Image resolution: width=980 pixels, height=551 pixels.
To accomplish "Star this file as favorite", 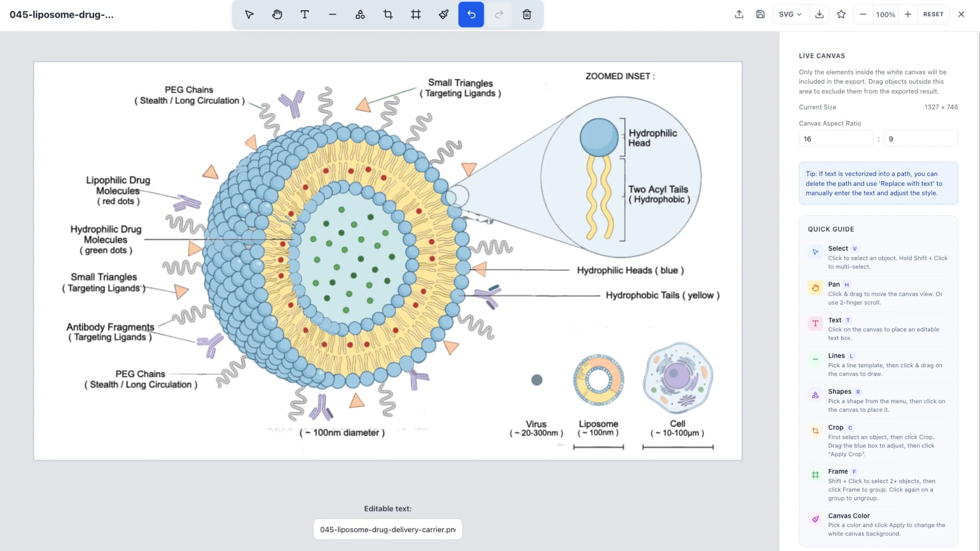I will pos(841,14).
